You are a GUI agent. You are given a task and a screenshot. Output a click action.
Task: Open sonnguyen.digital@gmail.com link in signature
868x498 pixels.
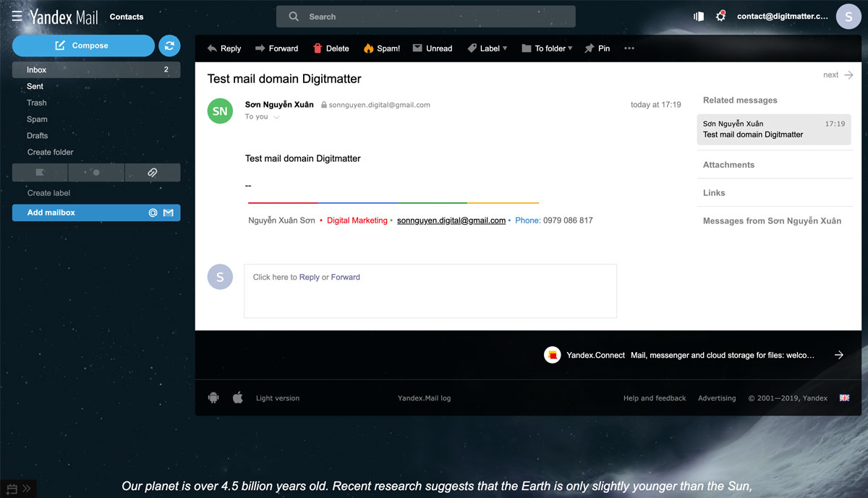[x=451, y=220]
